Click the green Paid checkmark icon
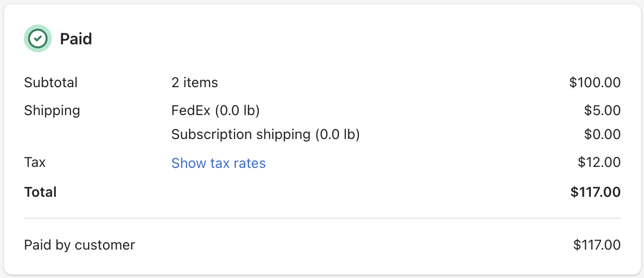 (x=38, y=38)
